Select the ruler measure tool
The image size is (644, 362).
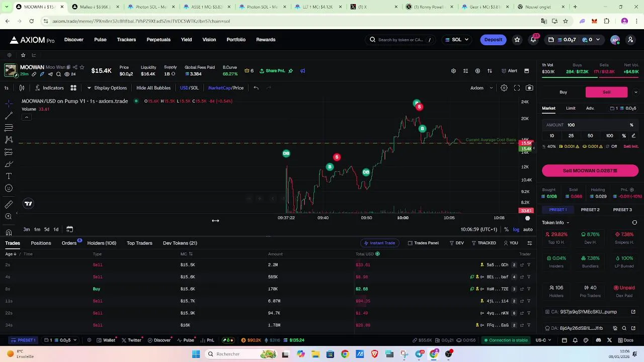[x=9, y=204]
